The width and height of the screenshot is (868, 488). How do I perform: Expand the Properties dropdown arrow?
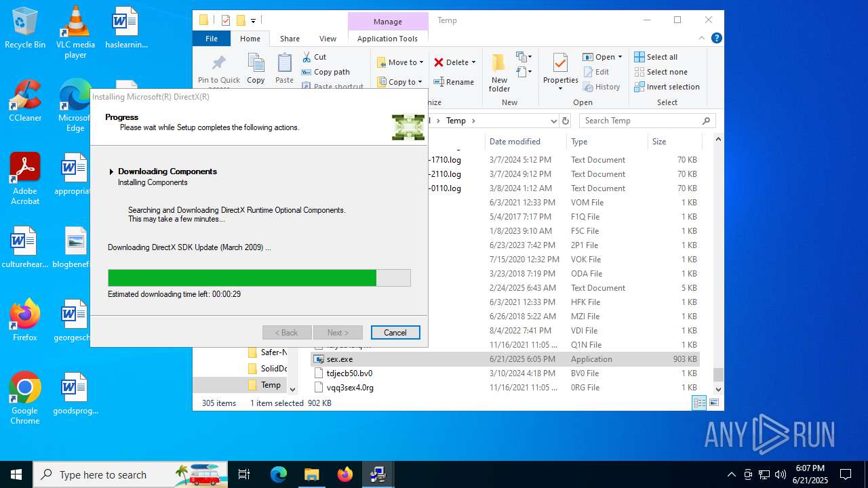pos(560,89)
